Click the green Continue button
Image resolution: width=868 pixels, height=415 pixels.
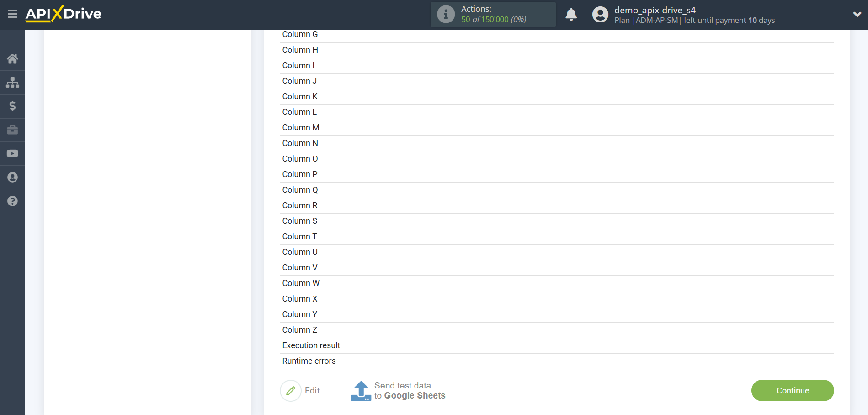[x=793, y=391]
